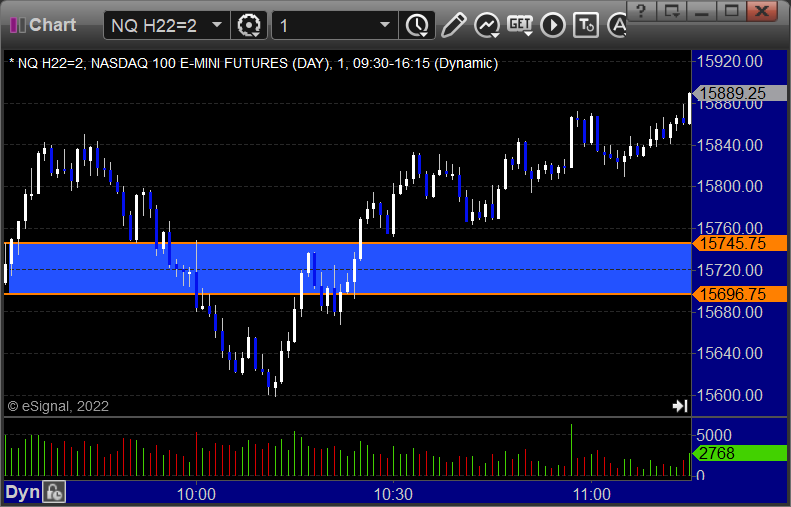
Task: Click the 11:00 time axis label
Action: click(x=592, y=494)
